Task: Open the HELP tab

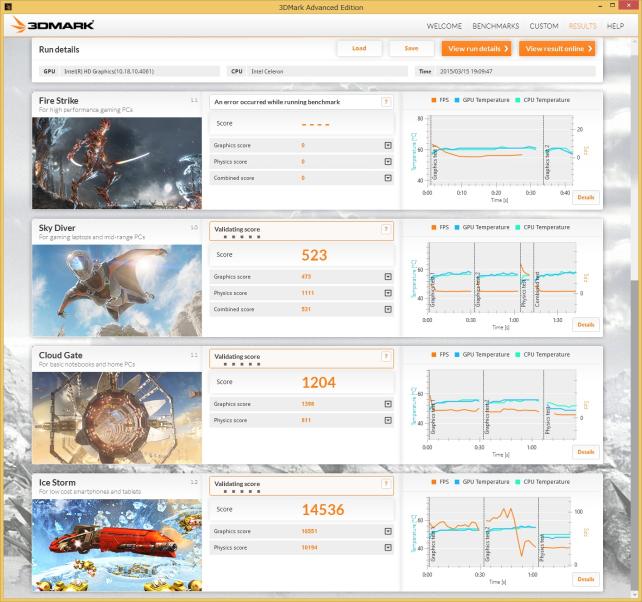Action: click(x=615, y=26)
